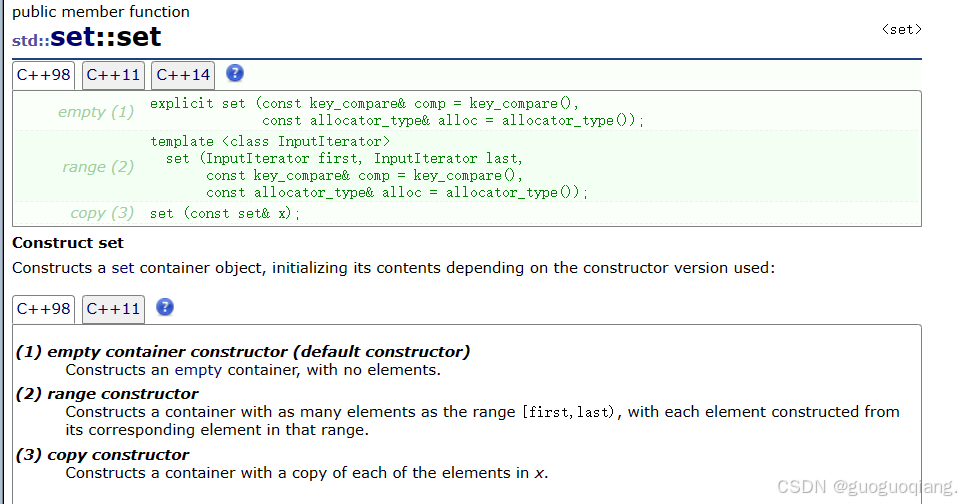Screen dimensions: 962x504
Task: Switch to the C++11 tab above the constructor prototypes
Action: tap(114, 76)
